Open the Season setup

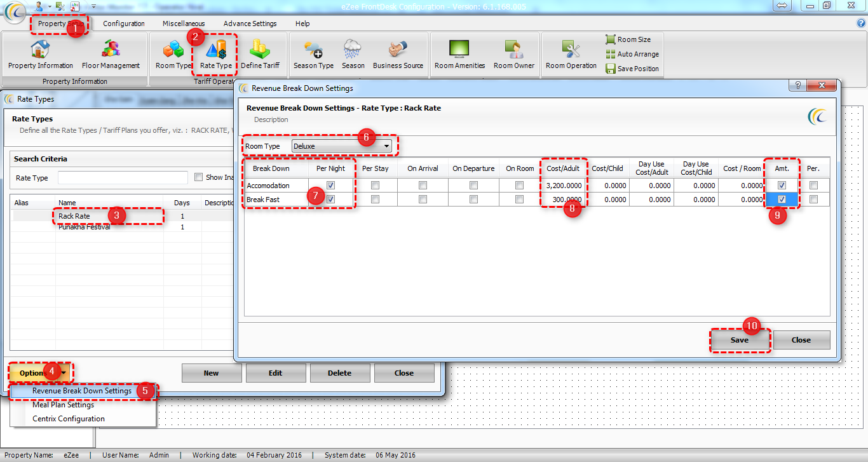353,55
